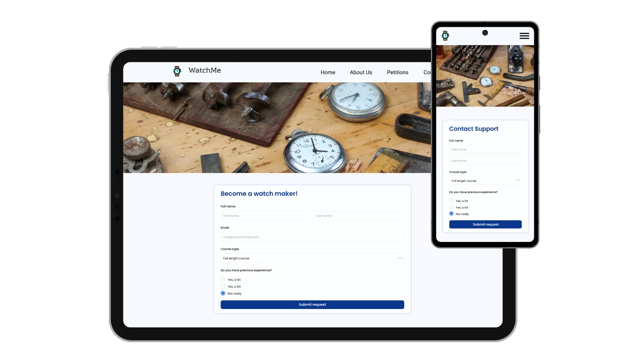Open the hamburger menu on the phone
624x364 pixels.
pyautogui.click(x=524, y=36)
